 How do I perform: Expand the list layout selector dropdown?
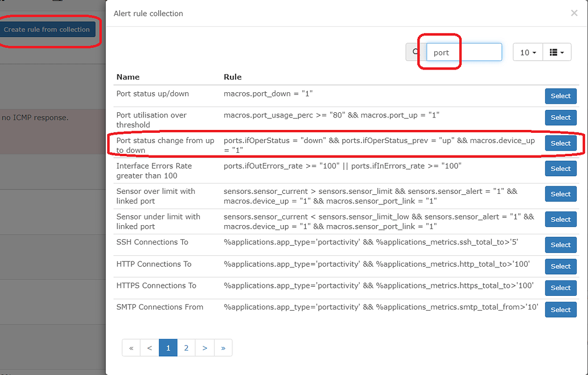pyautogui.click(x=556, y=52)
